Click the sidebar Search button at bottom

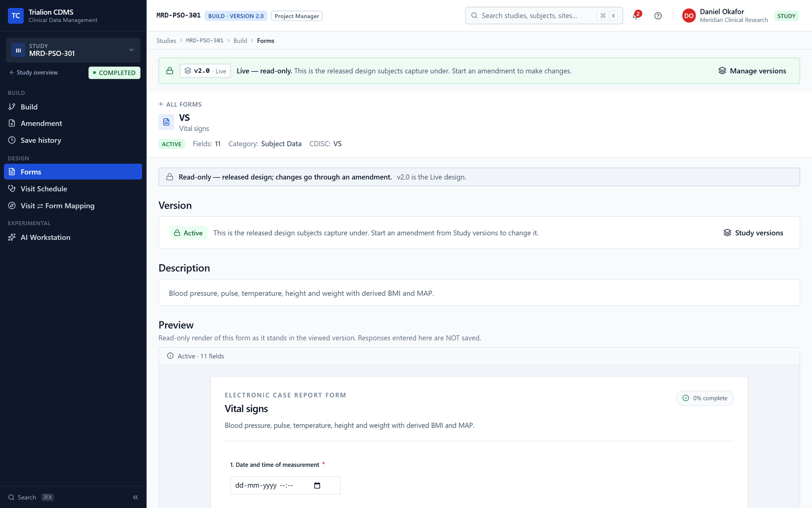point(31,497)
